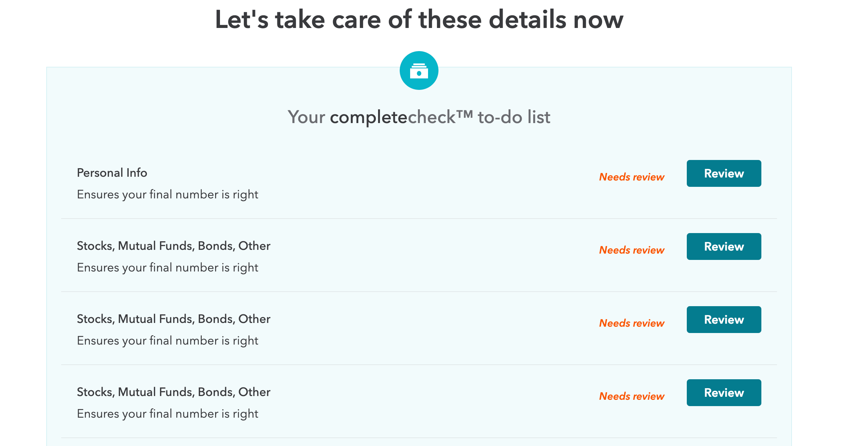Click the Review button with darkest teal fill
Viewport: 868px width, 446px height.
723,173
